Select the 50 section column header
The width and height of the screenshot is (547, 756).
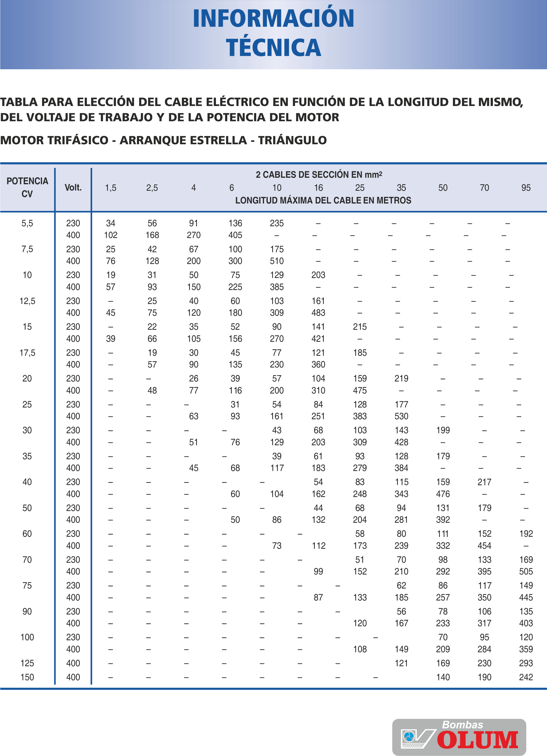443,188
